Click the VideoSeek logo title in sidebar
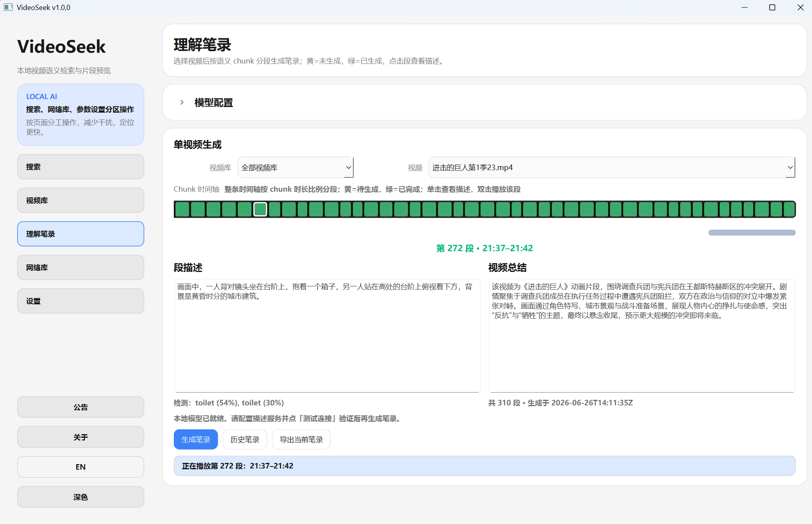The width and height of the screenshot is (812, 524). tap(62, 46)
